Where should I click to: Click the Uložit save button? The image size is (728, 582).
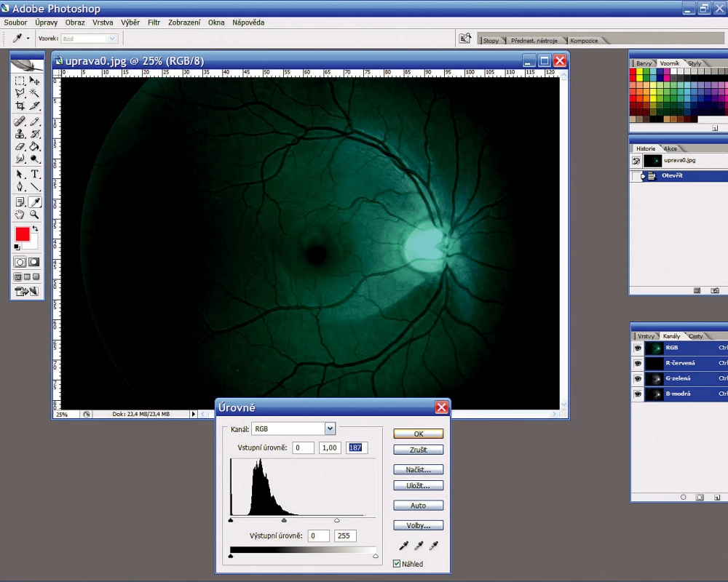click(419, 485)
